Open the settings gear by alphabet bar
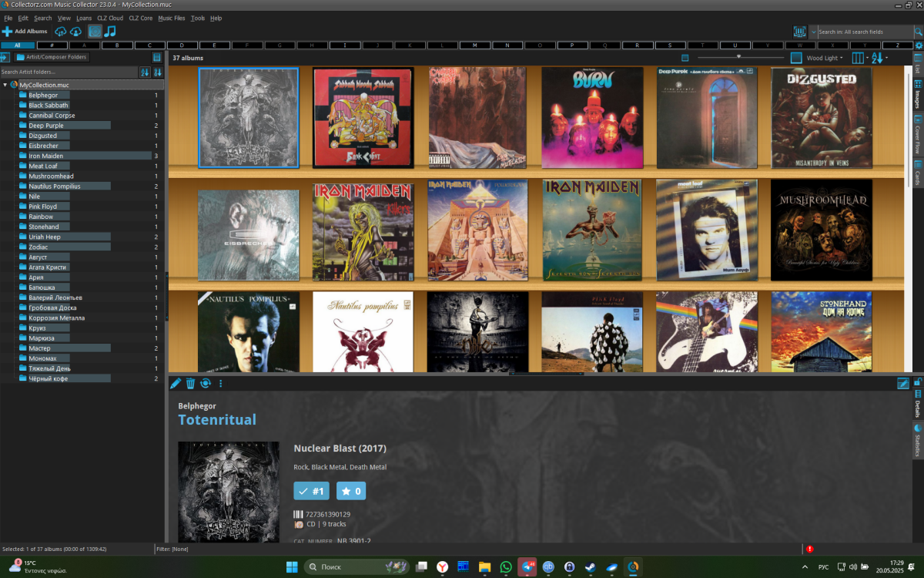This screenshot has width=924, height=578. tap(918, 45)
